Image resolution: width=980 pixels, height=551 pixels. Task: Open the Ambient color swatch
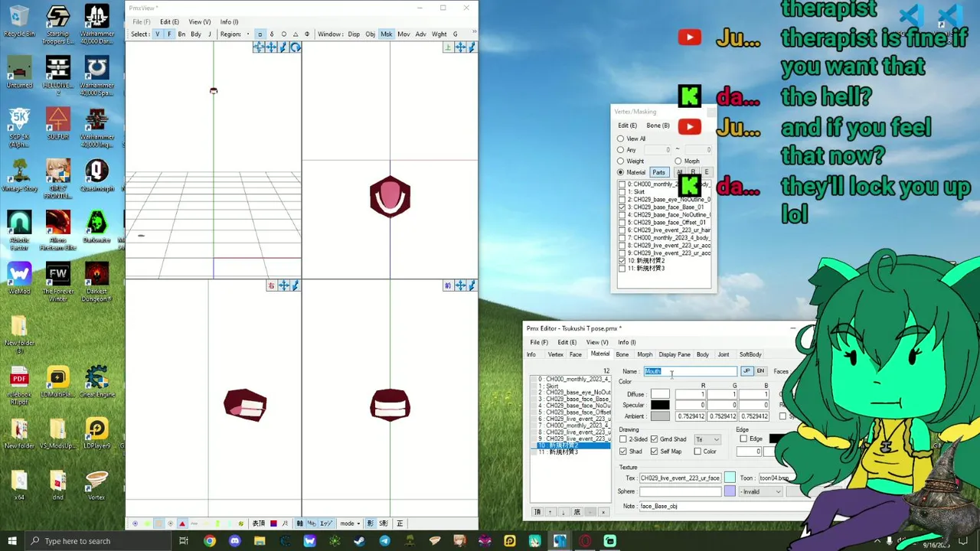tap(660, 416)
